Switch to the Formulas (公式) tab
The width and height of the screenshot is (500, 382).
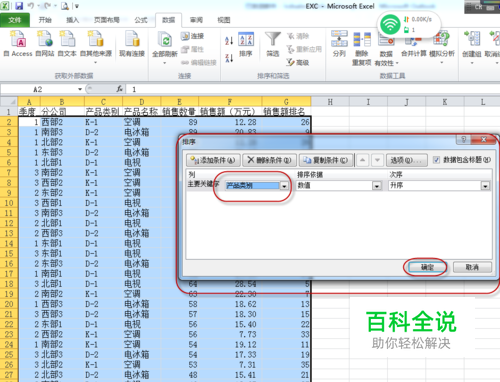pyautogui.click(x=141, y=20)
